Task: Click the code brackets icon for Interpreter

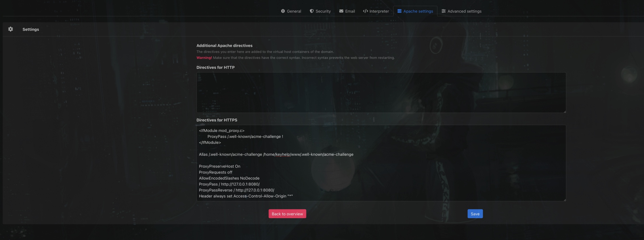Action: [x=365, y=11]
